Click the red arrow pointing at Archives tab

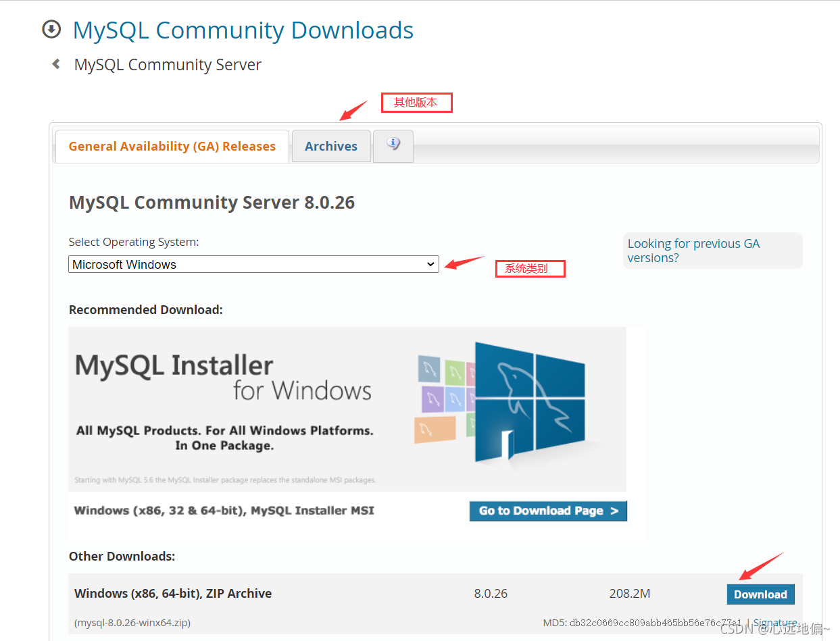[x=353, y=110]
